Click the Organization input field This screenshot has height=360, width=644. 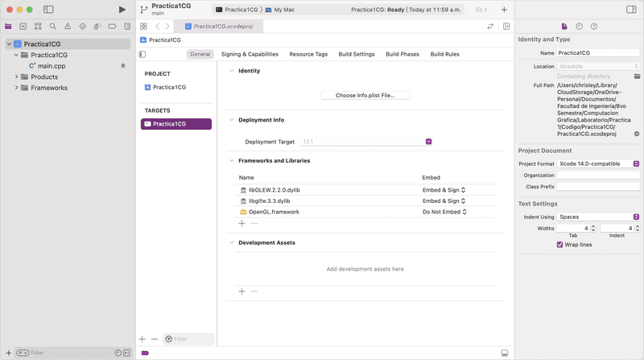click(598, 175)
